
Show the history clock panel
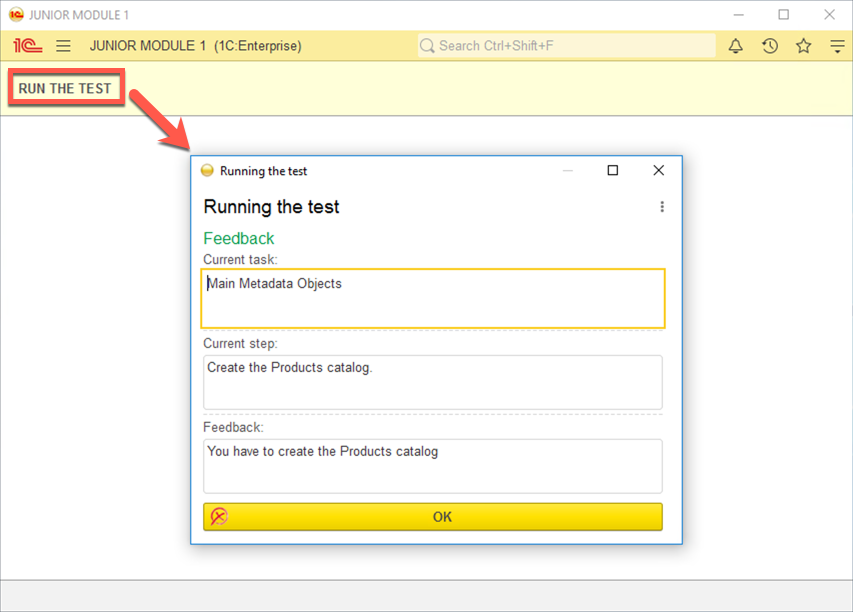click(770, 46)
